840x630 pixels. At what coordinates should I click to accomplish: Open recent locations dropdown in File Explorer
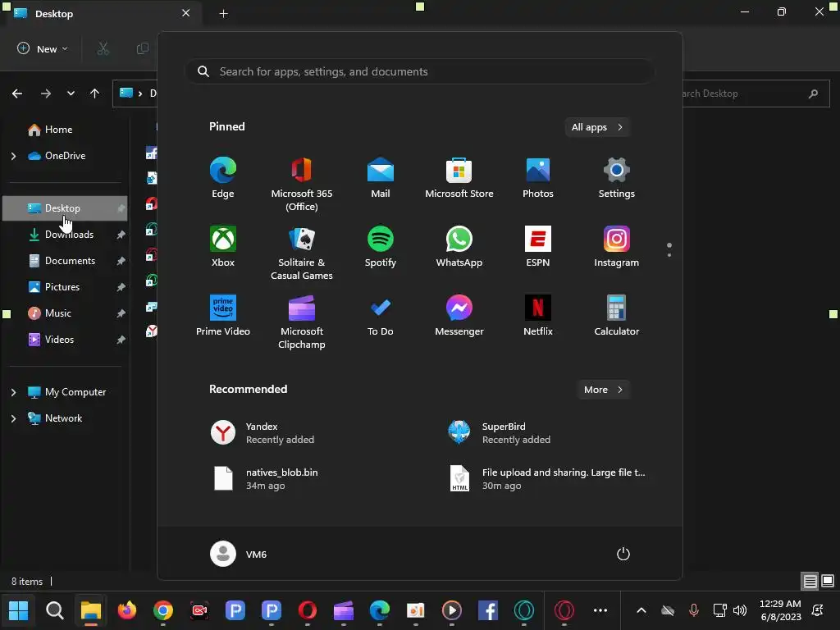71,94
